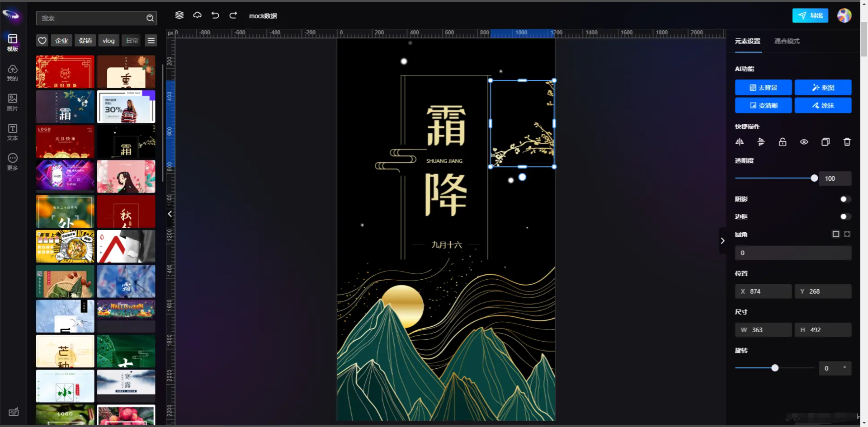The image size is (868, 427).
Task: Switch to the 混合模式 tab
Action: (x=787, y=41)
